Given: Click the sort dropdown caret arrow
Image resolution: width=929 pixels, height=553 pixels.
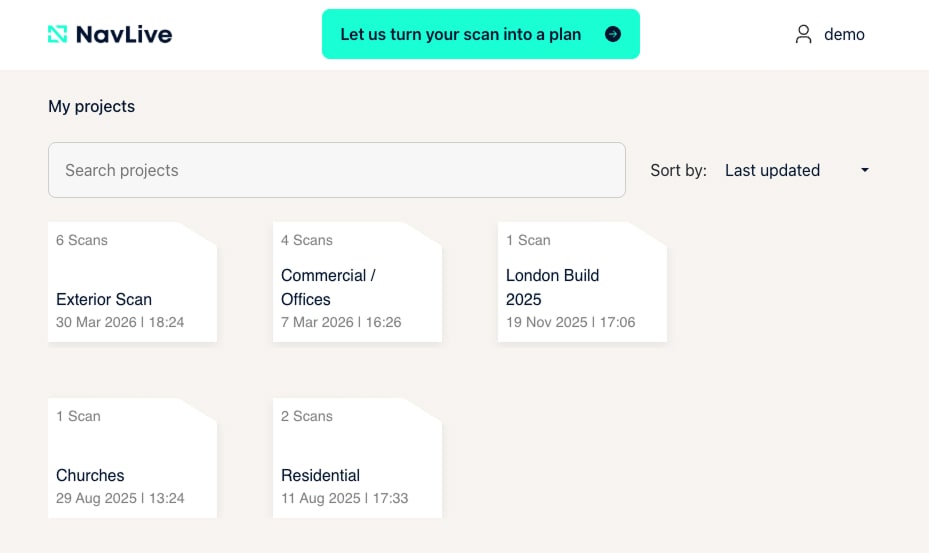Looking at the screenshot, I should pos(865,170).
